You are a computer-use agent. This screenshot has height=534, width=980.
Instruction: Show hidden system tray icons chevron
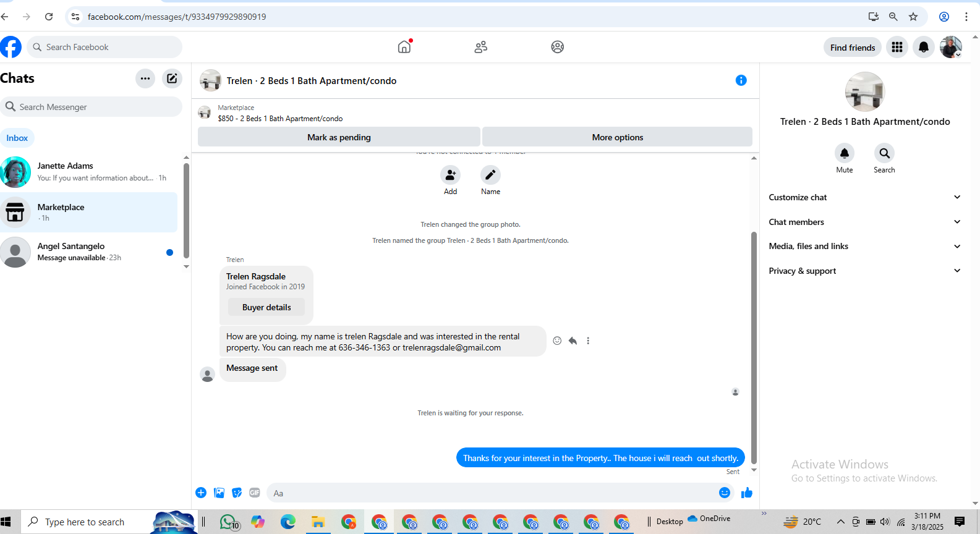pos(841,522)
